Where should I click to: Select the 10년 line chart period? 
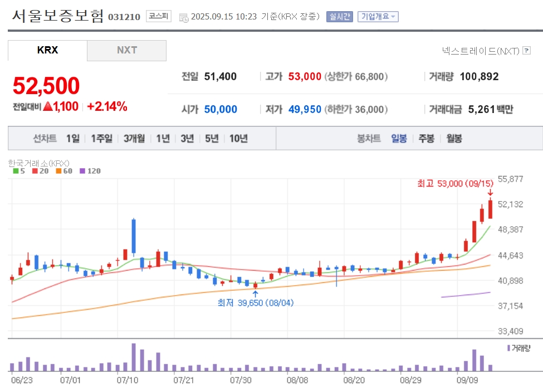[238, 139]
